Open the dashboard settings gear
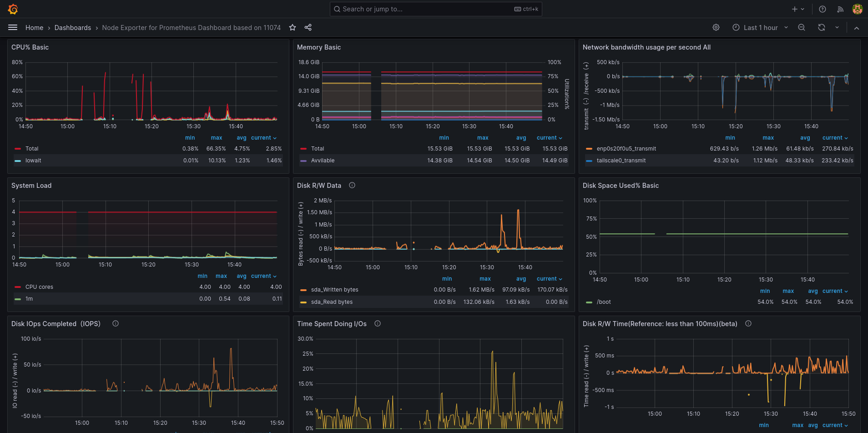 coord(716,27)
